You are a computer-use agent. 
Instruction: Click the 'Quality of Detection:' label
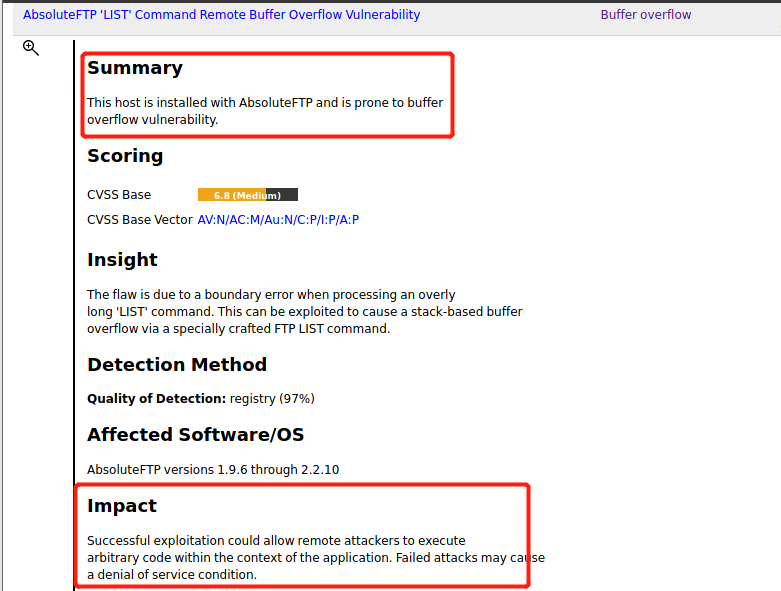tap(156, 399)
